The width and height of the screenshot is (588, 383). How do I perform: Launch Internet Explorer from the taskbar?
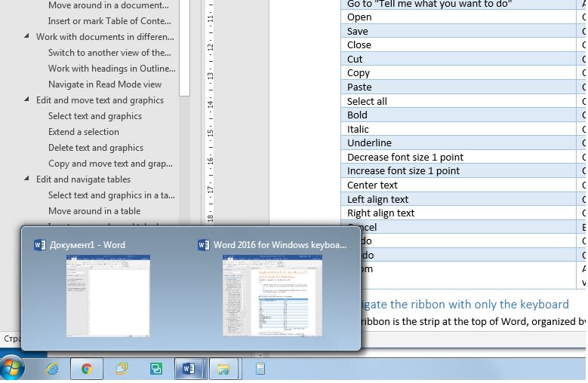[53, 369]
